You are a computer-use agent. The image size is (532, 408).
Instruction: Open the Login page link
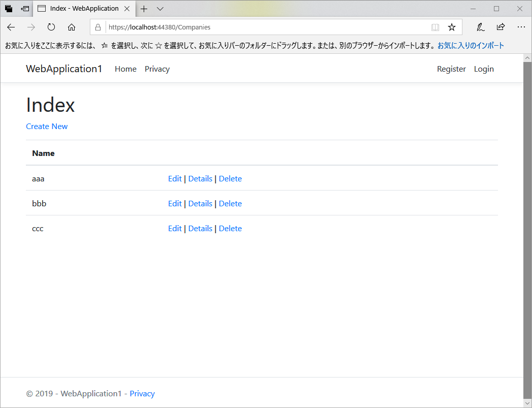(x=484, y=69)
